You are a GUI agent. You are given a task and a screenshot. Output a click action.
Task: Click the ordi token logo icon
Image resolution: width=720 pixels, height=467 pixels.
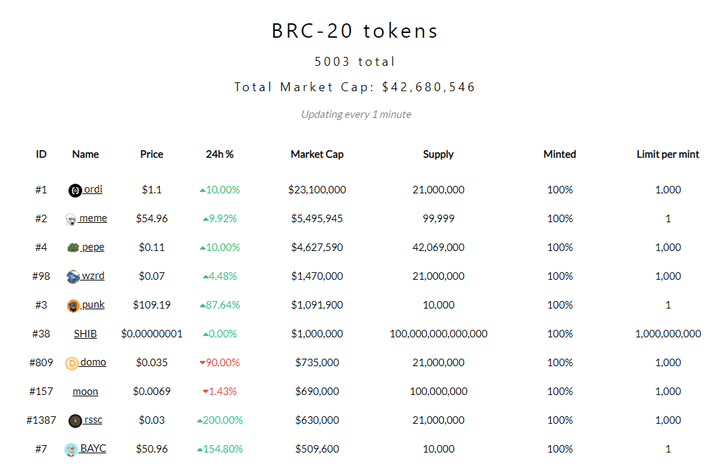pos(75,190)
